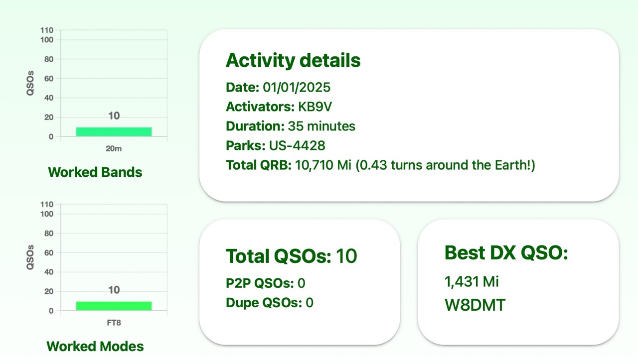638x364 pixels.
Task: Click the Best DX QSO heading
Action: coord(506,253)
